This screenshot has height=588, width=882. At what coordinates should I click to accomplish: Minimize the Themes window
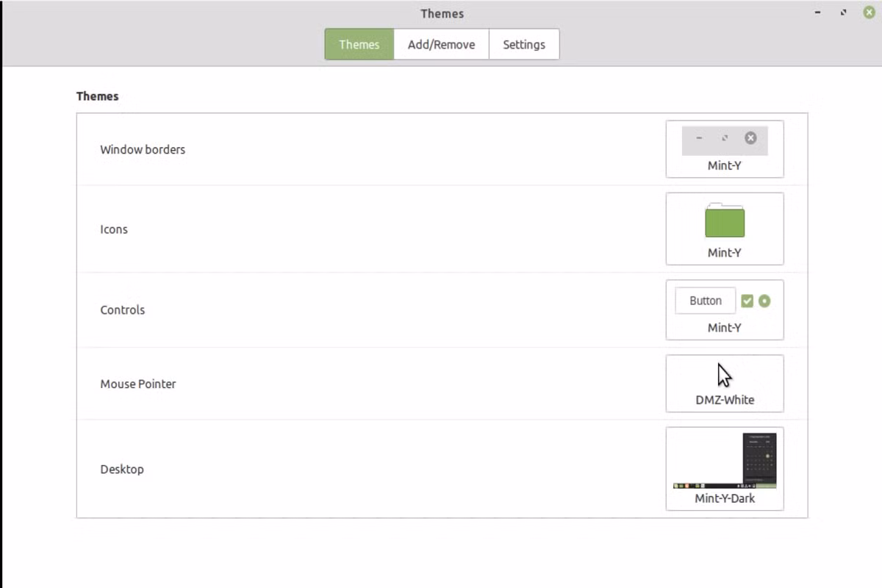point(818,12)
